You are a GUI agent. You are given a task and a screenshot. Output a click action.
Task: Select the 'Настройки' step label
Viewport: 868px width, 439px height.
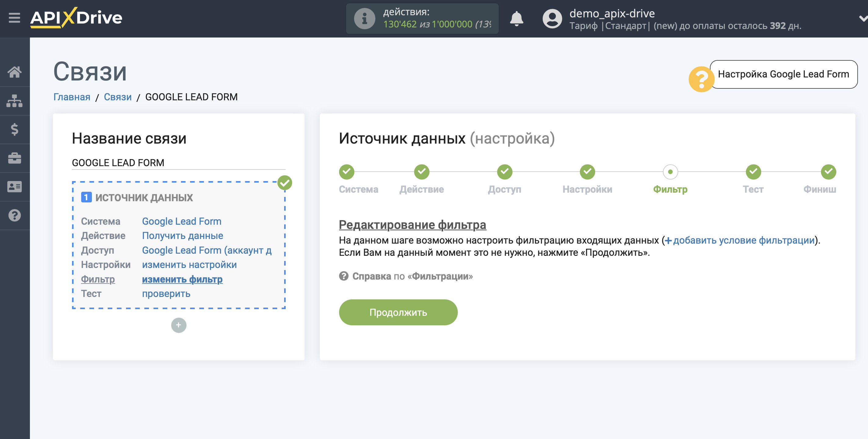(x=587, y=189)
